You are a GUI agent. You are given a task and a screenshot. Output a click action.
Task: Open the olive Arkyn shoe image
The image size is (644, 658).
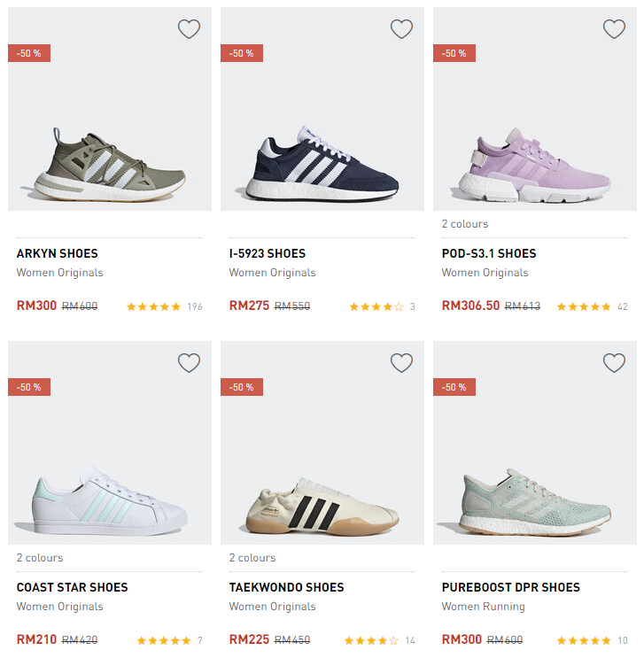(x=110, y=162)
